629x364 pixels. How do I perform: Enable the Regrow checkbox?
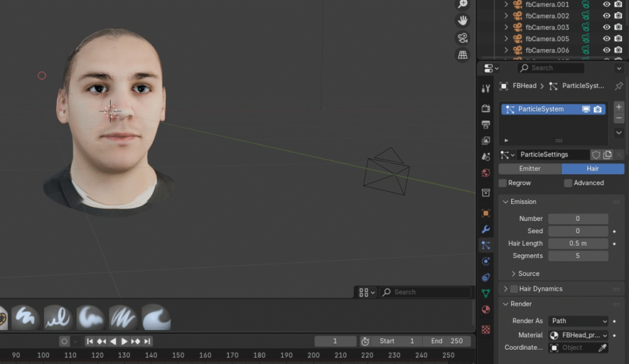pyautogui.click(x=503, y=183)
